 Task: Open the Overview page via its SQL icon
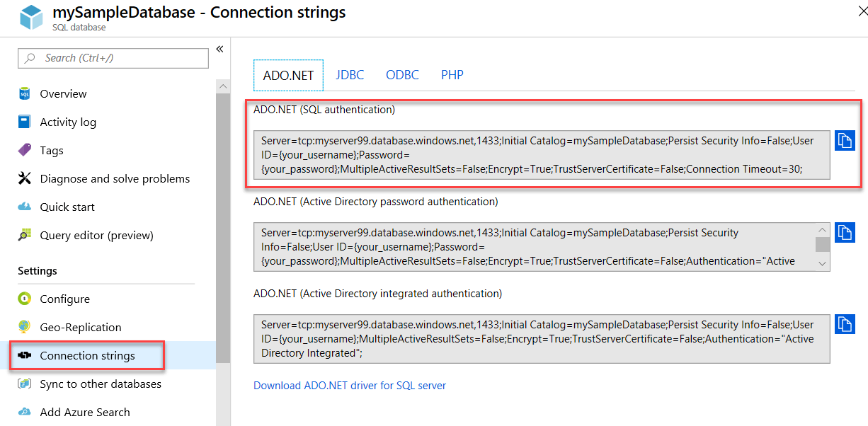click(23, 93)
